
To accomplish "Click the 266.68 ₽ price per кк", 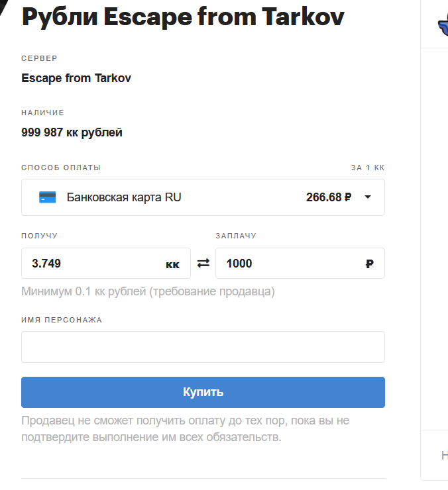I will tap(328, 197).
